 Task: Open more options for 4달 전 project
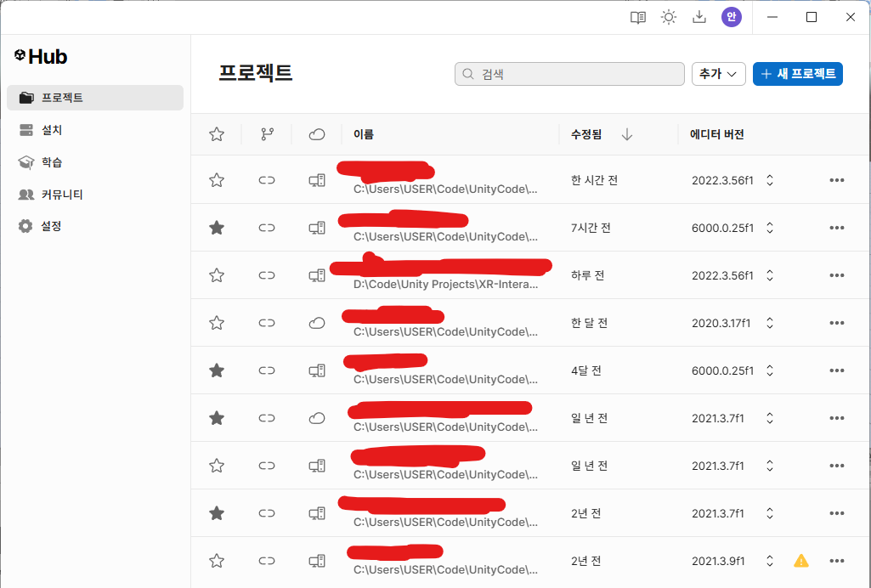pyautogui.click(x=836, y=370)
